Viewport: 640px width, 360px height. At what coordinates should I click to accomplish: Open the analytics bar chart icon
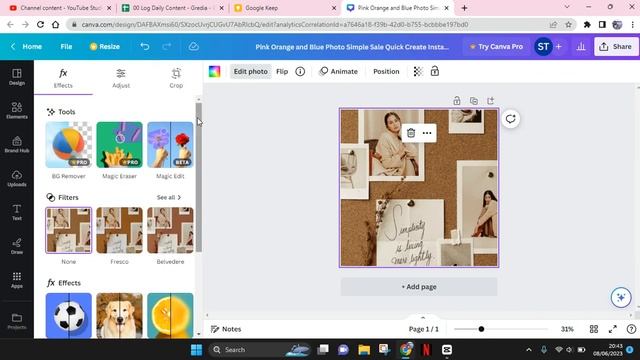click(580, 47)
